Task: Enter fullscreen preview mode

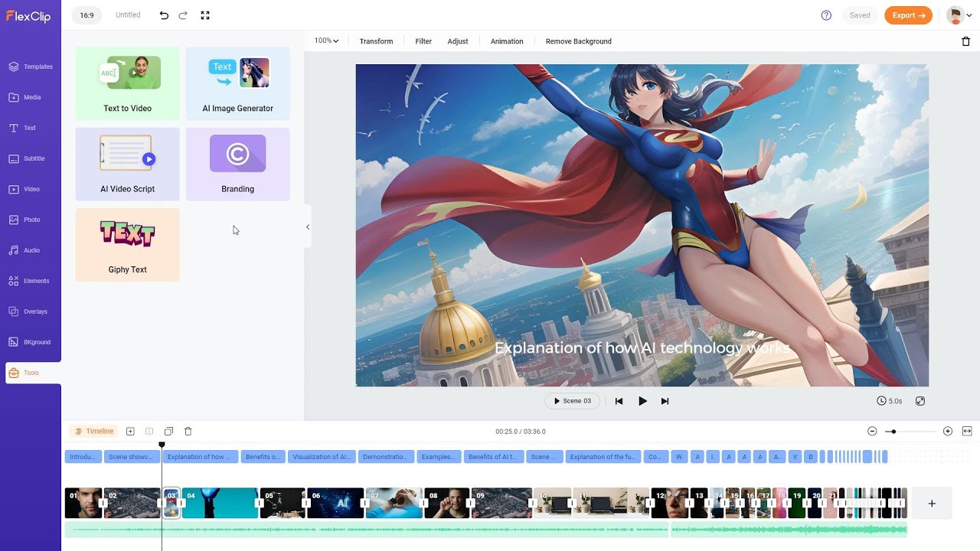Action: point(204,15)
